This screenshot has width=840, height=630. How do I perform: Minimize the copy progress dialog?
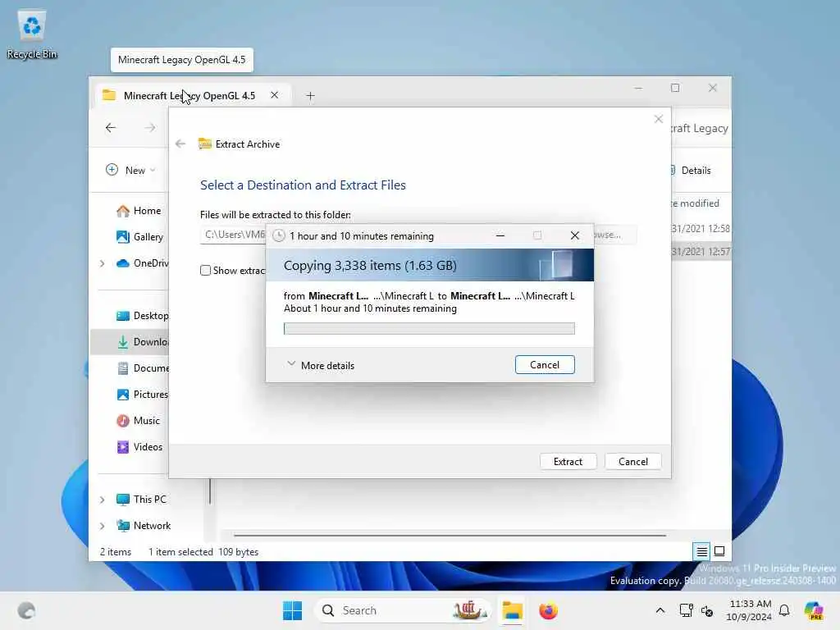(500, 235)
